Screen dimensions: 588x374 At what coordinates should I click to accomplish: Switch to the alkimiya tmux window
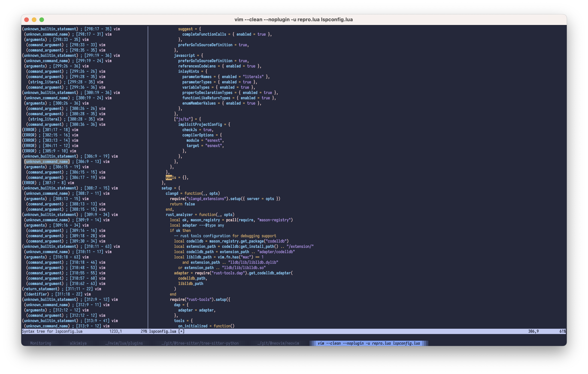[x=78, y=343]
